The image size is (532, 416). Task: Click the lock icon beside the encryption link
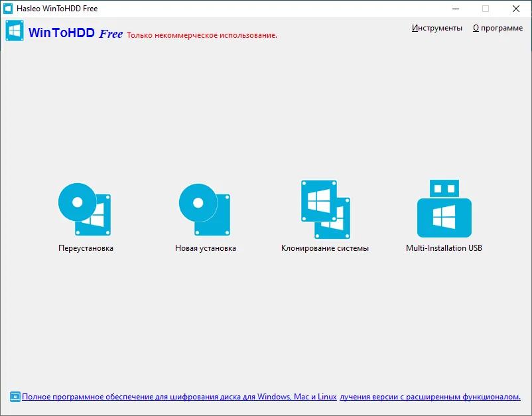click(x=15, y=397)
